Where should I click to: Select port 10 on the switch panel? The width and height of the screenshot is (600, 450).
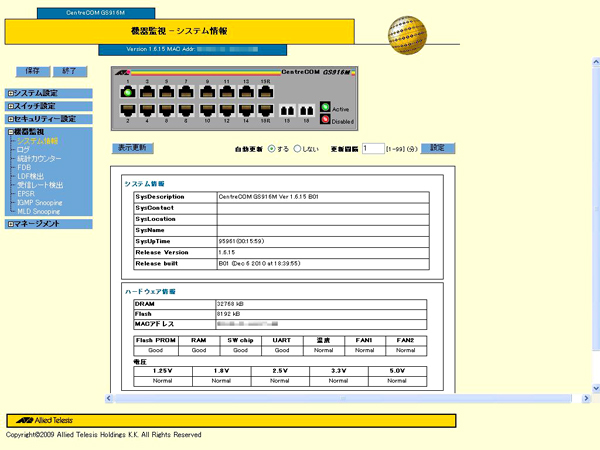207,110
